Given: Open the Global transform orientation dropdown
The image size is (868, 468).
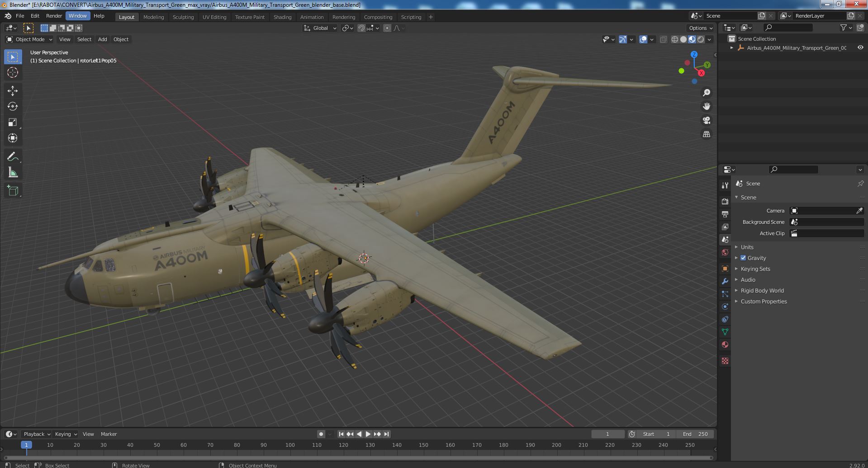Looking at the screenshot, I should tap(320, 28).
